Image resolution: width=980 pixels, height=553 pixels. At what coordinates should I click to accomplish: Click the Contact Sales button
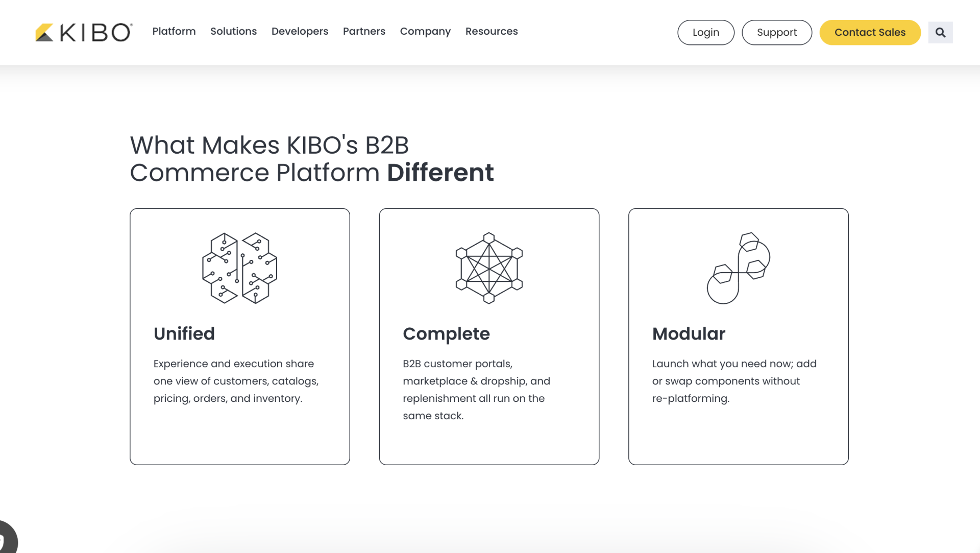pos(870,33)
